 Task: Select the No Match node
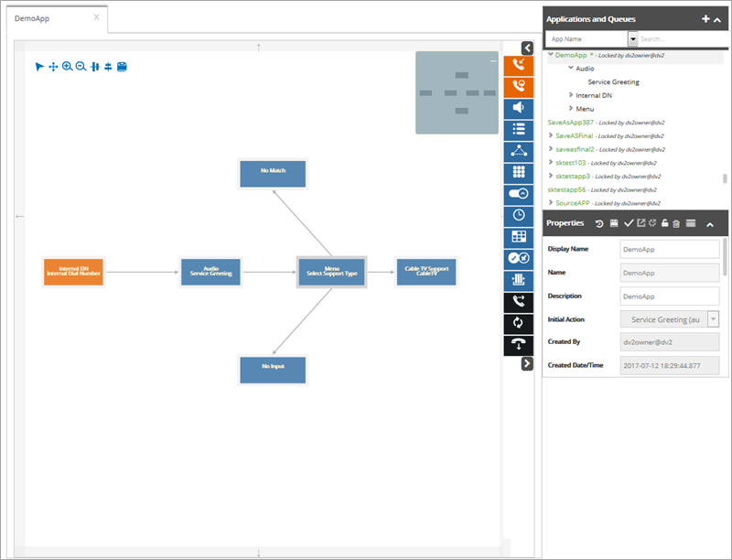(x=273, y=174)
